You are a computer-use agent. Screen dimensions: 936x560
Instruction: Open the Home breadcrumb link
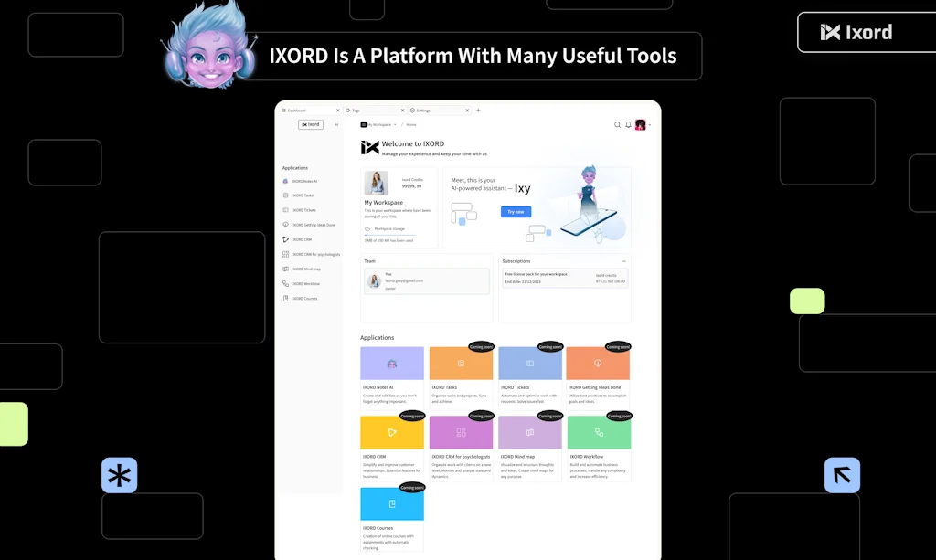pos(412,125)
